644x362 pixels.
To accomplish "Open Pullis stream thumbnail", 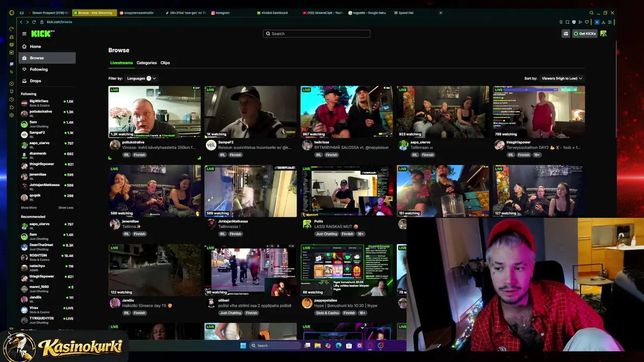I will pos(347,191).
